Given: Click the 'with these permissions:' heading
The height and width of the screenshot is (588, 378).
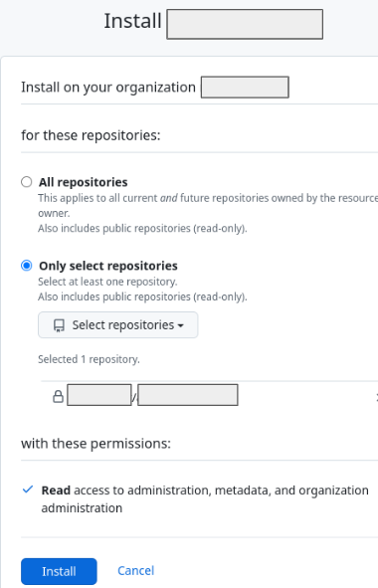Looking at the screenshot, I should [96, 444].
